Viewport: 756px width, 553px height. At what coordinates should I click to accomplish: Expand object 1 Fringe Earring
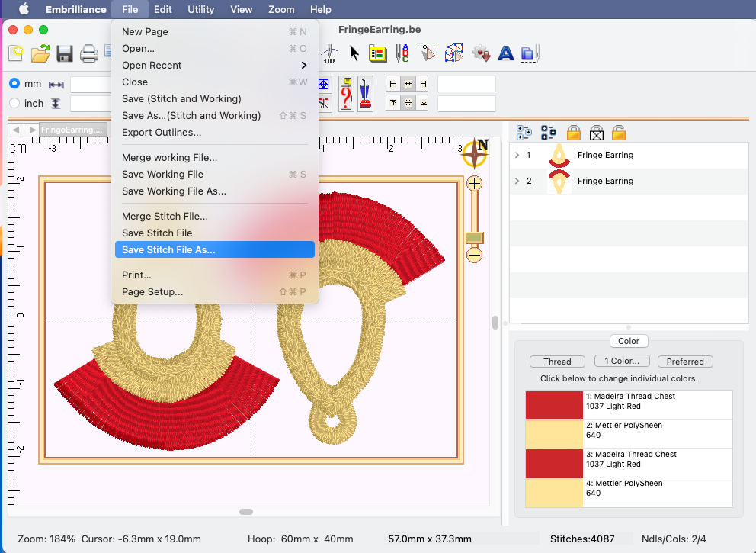tap(517, 156)
